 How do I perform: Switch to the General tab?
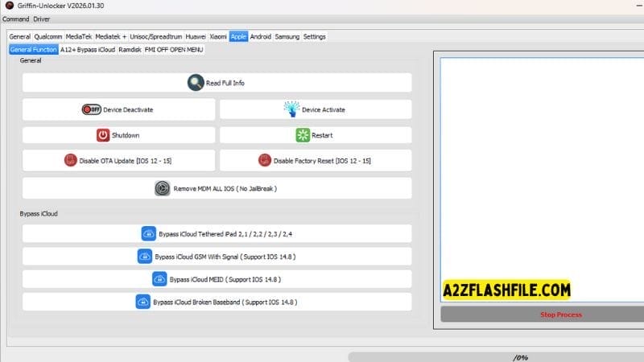point(19,36)
